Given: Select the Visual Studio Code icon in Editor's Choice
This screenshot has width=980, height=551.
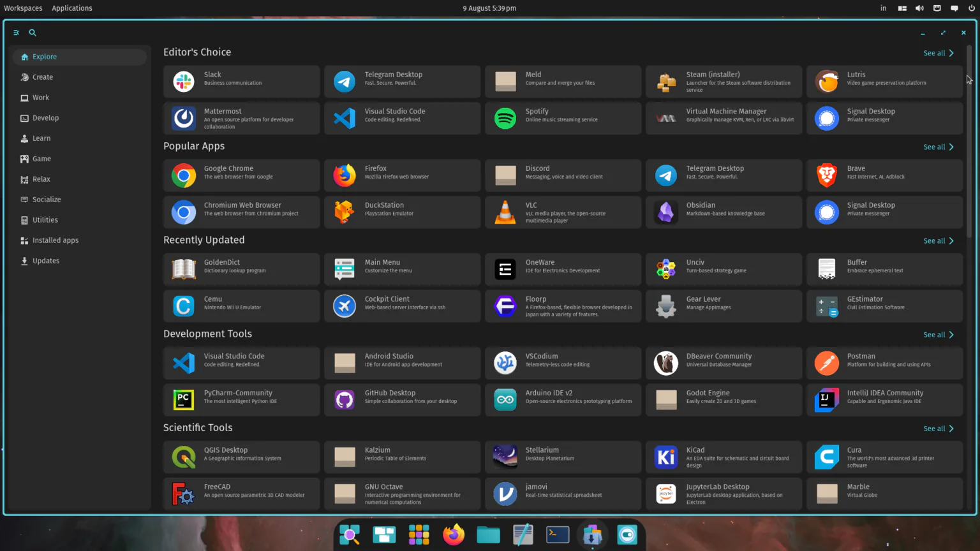Looking at the screenshot, I should (345, 118).
